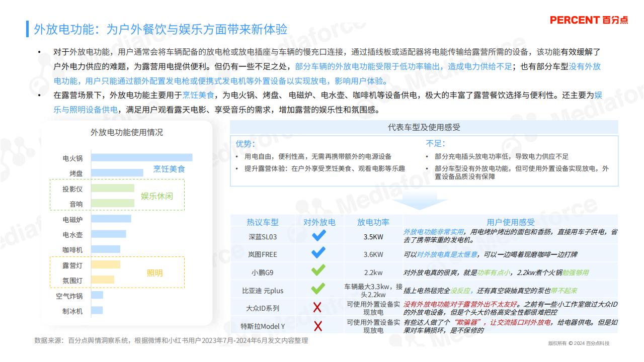The image size is (644, 362).
Task: Click the data source footnote 数据来源
Action: (171, 340)
